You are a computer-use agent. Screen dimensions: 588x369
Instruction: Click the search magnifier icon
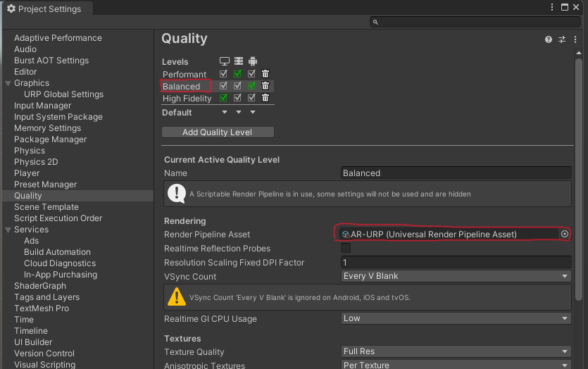click(x=375, y=22)
